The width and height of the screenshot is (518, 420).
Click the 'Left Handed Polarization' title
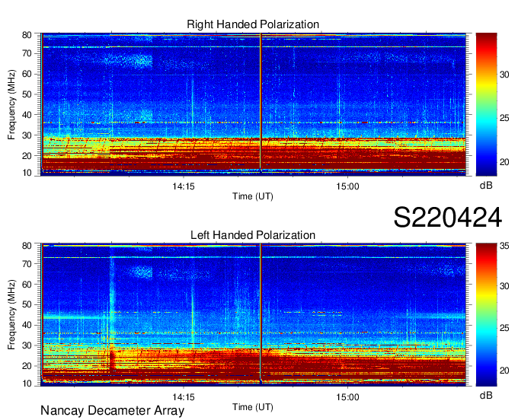pyautogui.click(x=253, y=235)
